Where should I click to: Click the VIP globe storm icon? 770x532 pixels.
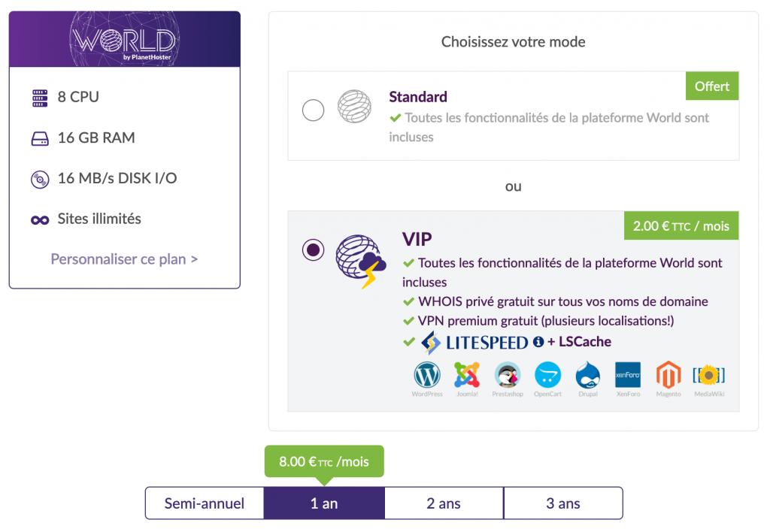361,261
